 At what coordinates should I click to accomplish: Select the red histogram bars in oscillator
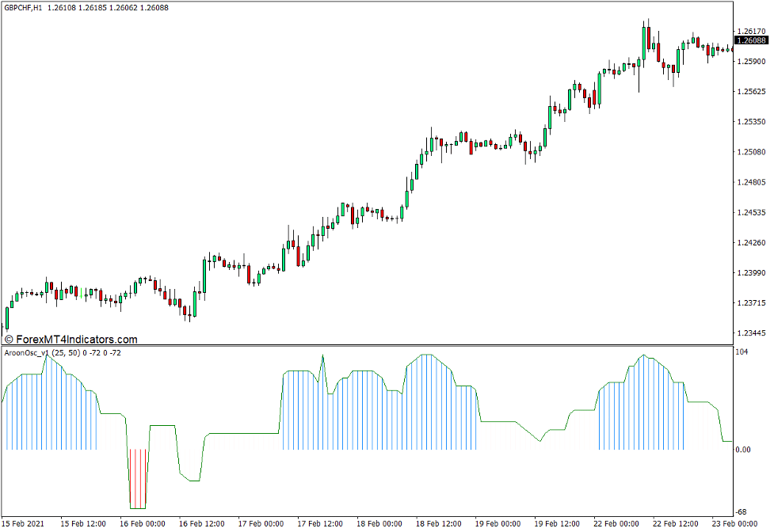(x=138, y=478)
